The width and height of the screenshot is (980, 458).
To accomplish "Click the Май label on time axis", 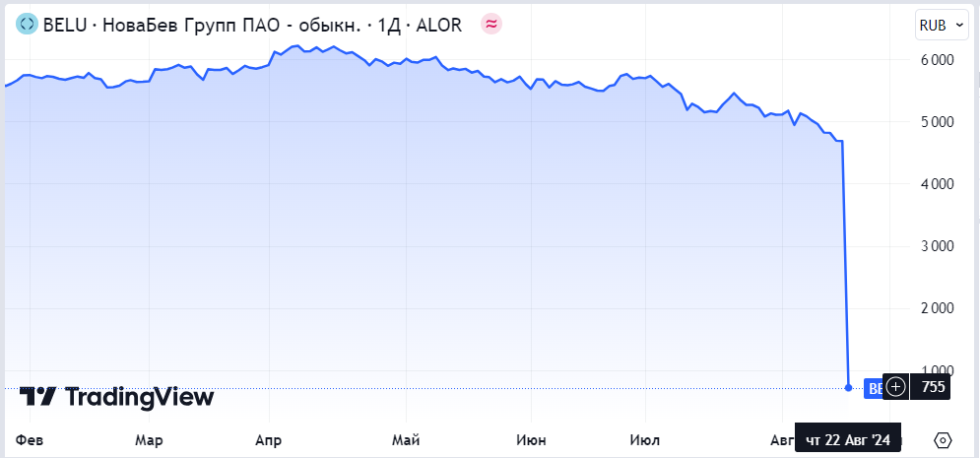I will 406,439.
